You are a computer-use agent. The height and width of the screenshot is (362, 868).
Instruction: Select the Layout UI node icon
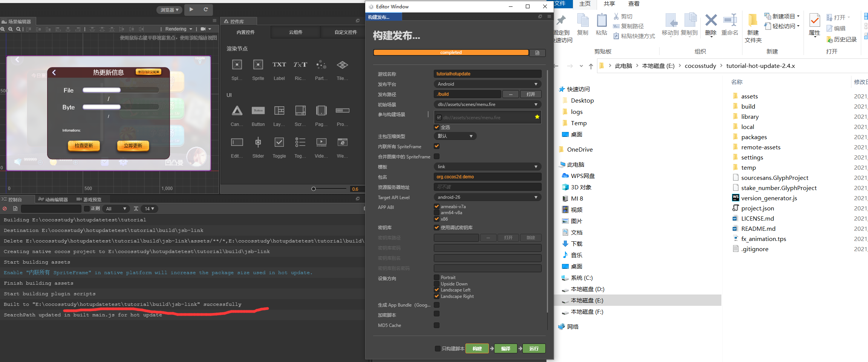(x=279, y=110)
